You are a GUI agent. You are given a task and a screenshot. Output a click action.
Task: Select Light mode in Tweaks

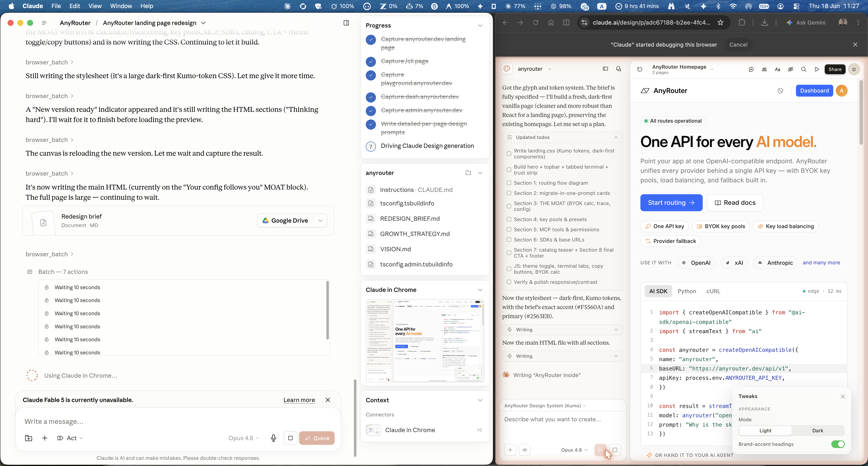(765, 431)
